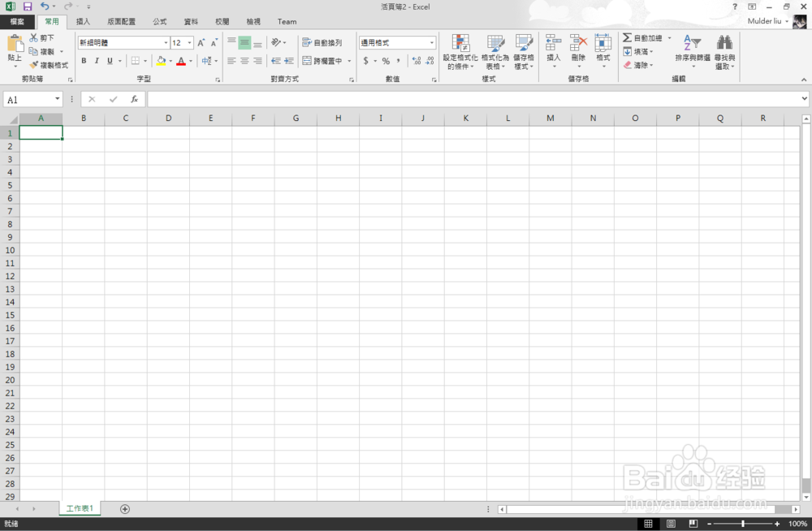Switch to the 版面配置 Page Layout tab
The width and height of the screenshot is (812, 531).
click(121, 21)
